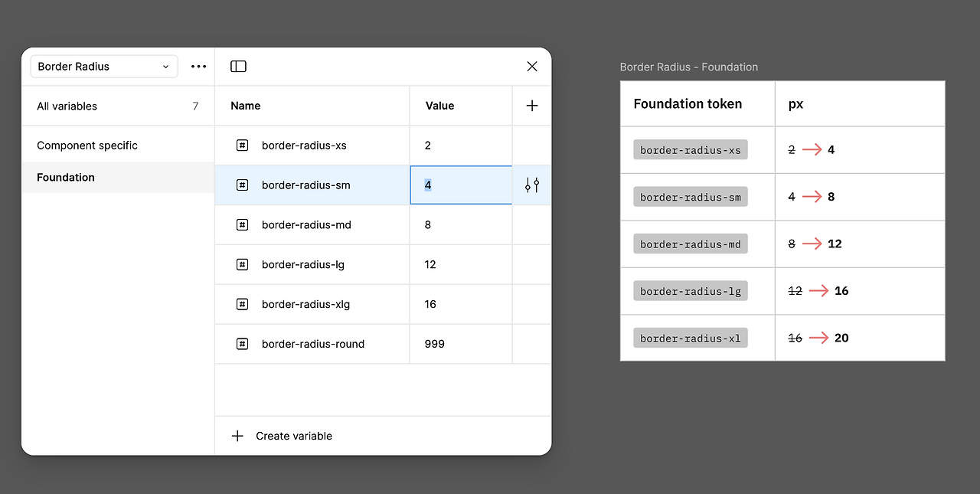Click the plus icon to add mode column
980x494 pixels.
click(532, 106)
